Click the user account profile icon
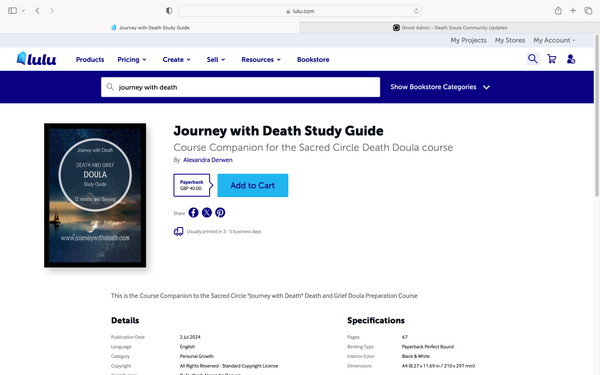Image resolution: width=600 pixels, height=375 pixels. tap(571, 59)
